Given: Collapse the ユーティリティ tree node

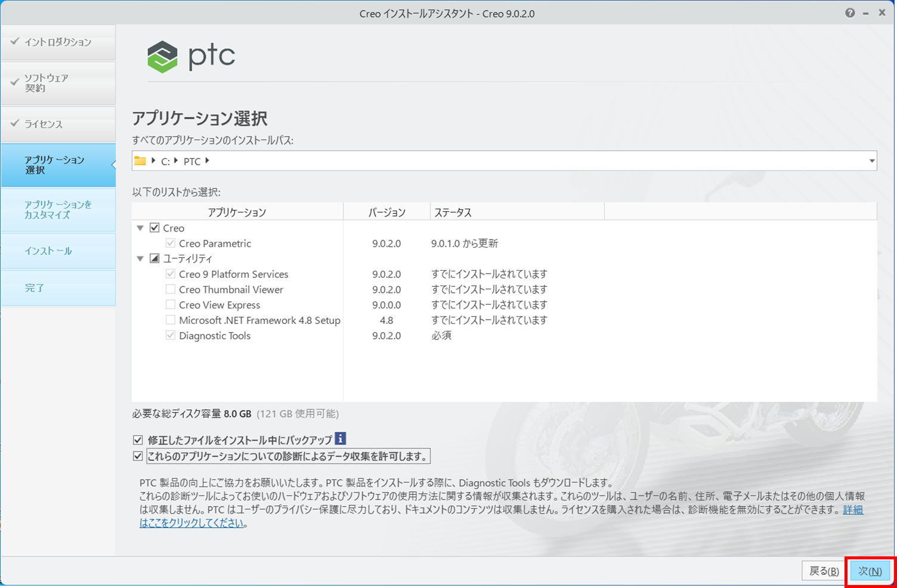Looking at the screenshot, I should point(140,259).
